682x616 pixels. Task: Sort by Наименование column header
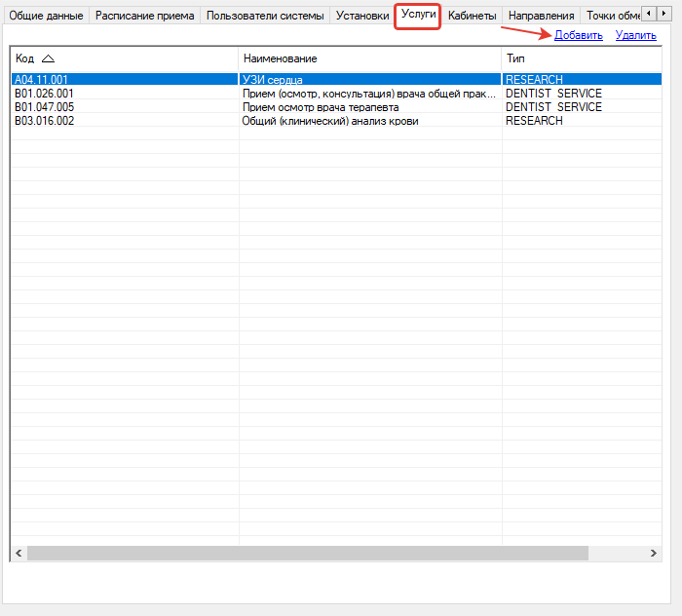coord(370,59)
